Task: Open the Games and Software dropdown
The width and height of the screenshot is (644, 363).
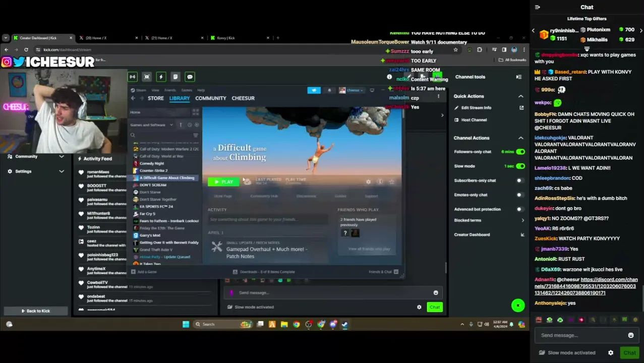Action: pos(151,125)
